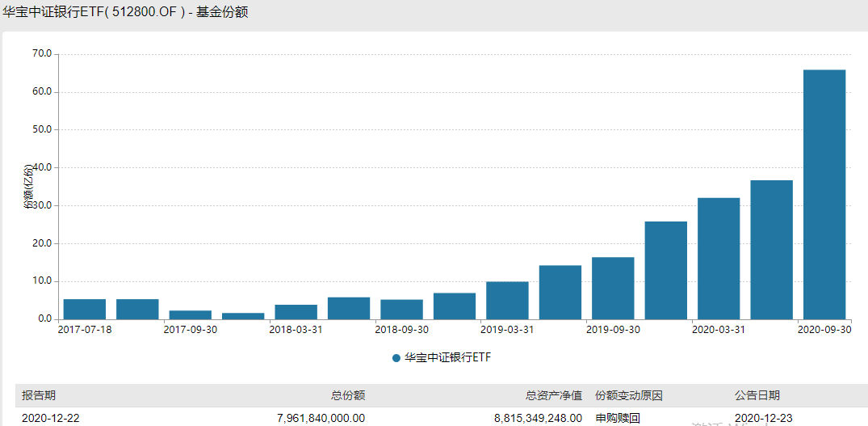868x426 pixels.
Task: Select the shortest bar before 2018-03-31
Action: (243, 316)
